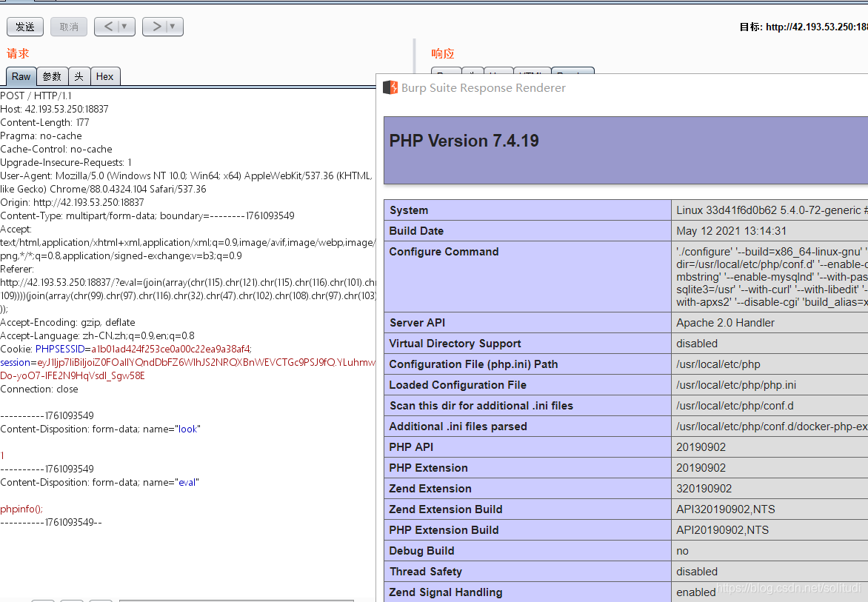
Task: Click the 'Configuration File (php.ini) Path' label
Action: [x=473, y=364]
